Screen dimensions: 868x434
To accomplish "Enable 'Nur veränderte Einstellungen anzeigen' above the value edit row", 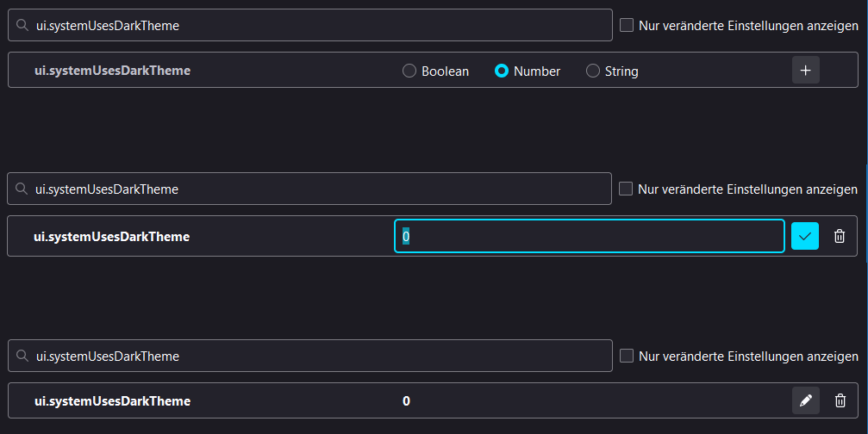I will 626,189.
